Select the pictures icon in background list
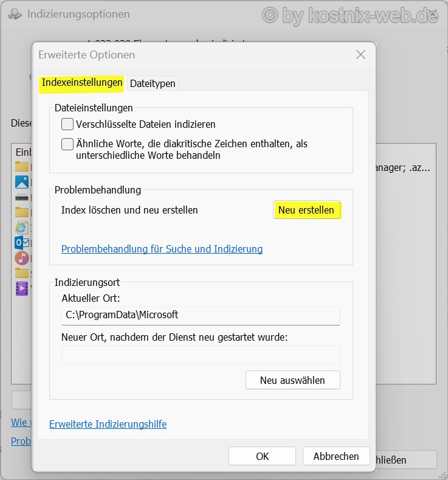The width and height of the screenshot is (448, 480). pos(22,182)
